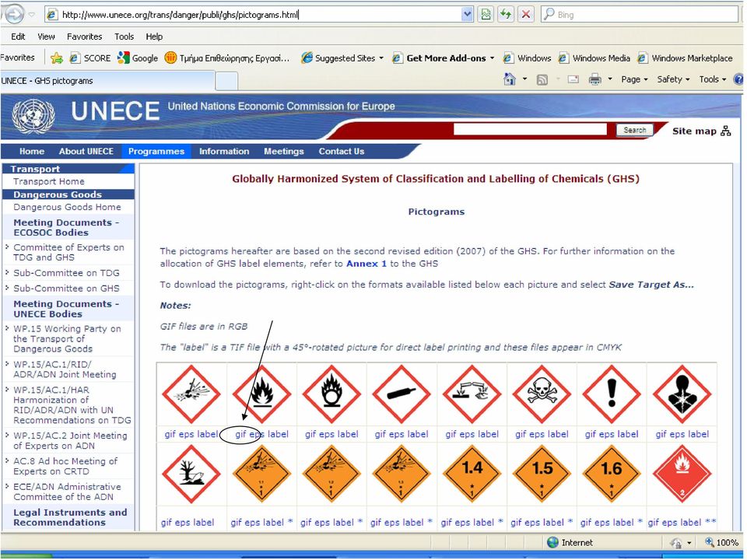
Task: Click the Internet security zone status indicator
Action: [x=570, y=542]
